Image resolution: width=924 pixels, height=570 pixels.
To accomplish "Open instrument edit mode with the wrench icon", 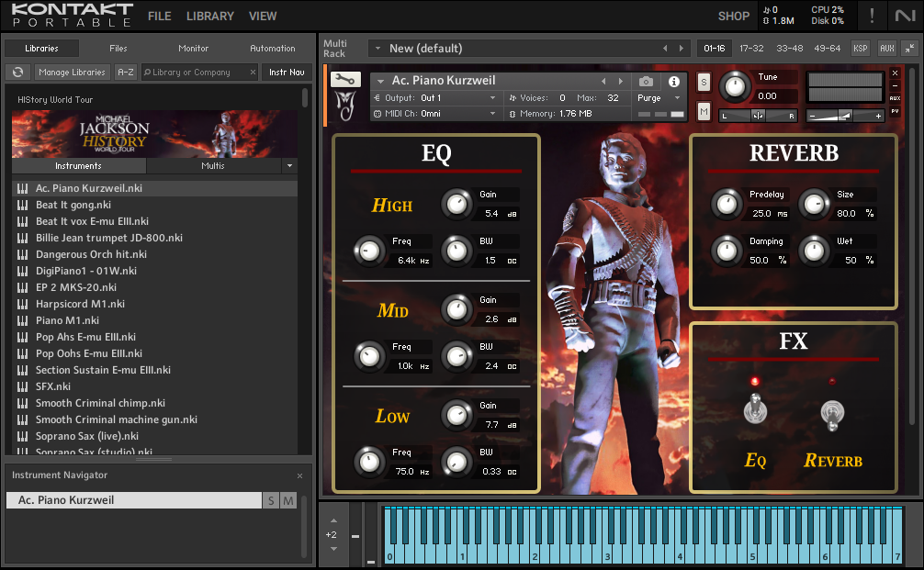I will 345,79.
